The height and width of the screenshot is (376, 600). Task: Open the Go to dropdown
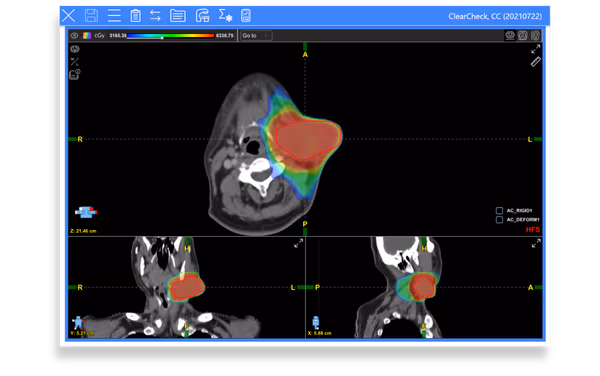click(x=256, y=36)
